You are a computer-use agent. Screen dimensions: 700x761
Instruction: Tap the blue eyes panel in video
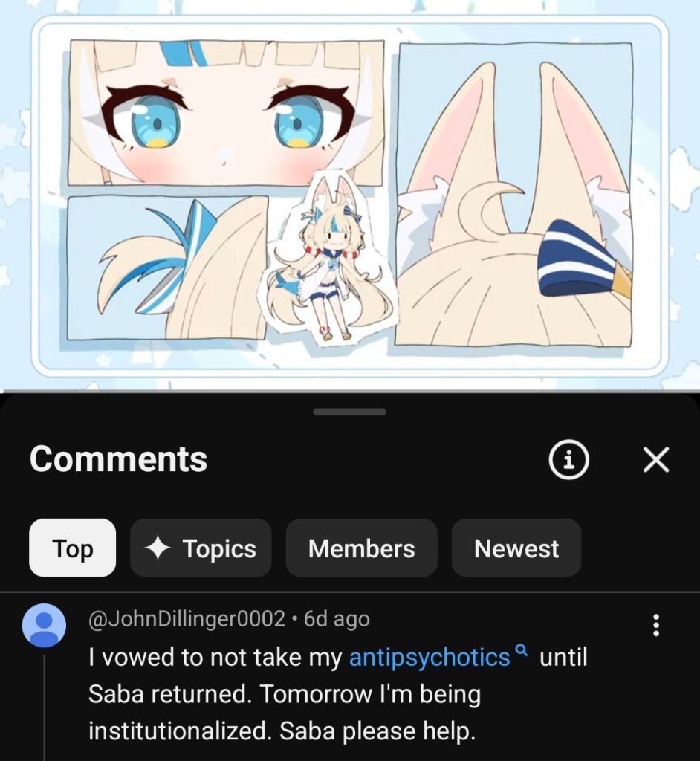[x=226, y=113]
